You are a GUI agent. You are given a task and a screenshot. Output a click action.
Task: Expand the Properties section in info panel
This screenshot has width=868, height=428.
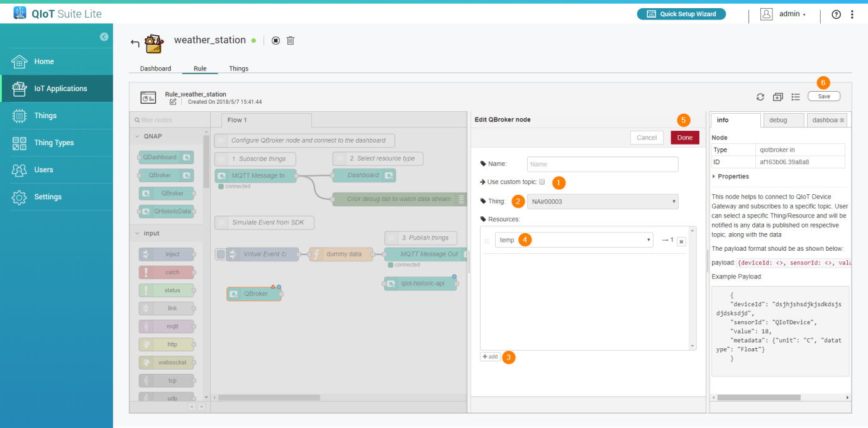[x=733, y=177]
